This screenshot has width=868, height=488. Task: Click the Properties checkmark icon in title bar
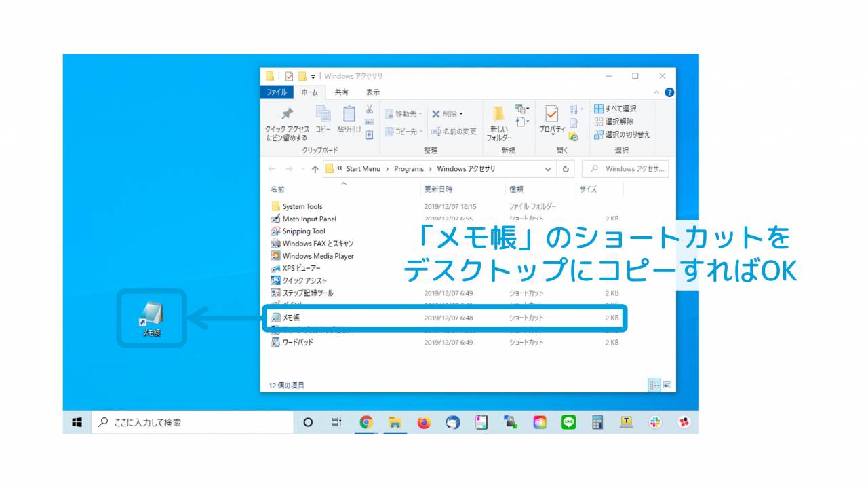(x=290, y=76)
